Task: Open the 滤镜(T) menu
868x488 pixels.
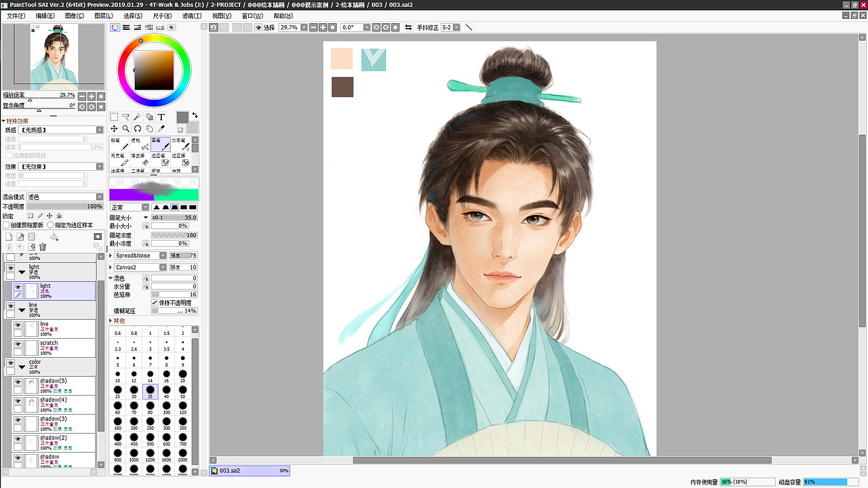Action: (x=192, y=16)
